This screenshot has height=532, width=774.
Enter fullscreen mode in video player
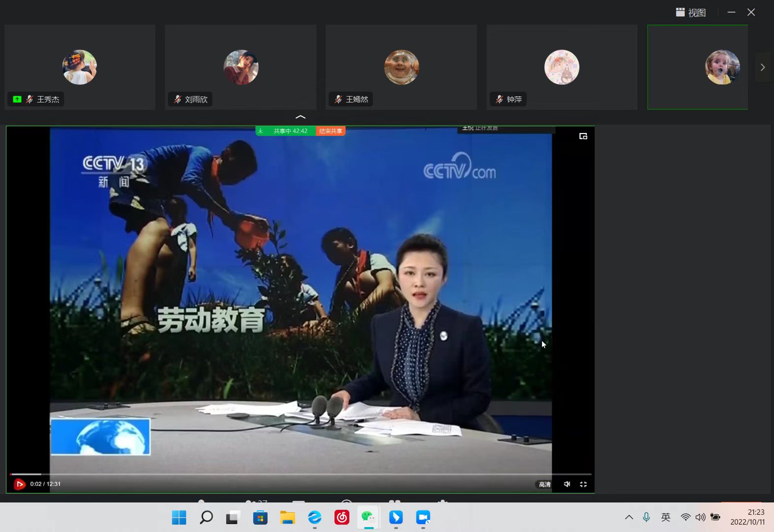[583, 484]
